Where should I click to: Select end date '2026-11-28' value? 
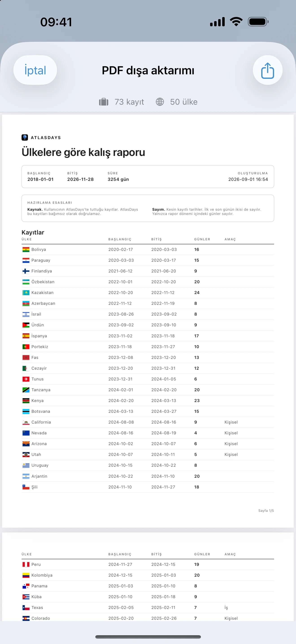[x=80, y=179]
